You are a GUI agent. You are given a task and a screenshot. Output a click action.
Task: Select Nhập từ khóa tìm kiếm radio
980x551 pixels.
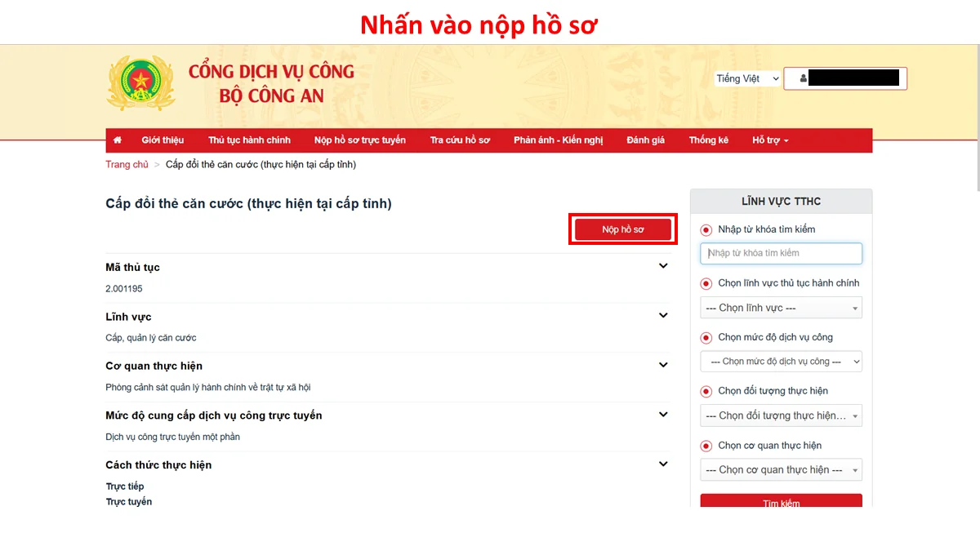tap(706, 229)
